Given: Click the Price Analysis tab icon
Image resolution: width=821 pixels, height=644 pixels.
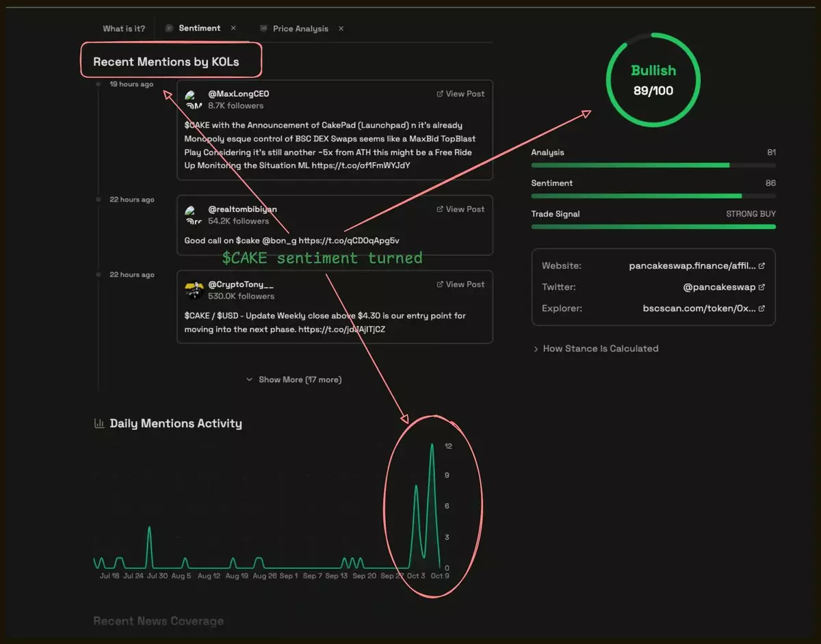Looking at the screenshot, I should (x=263, y=29).
